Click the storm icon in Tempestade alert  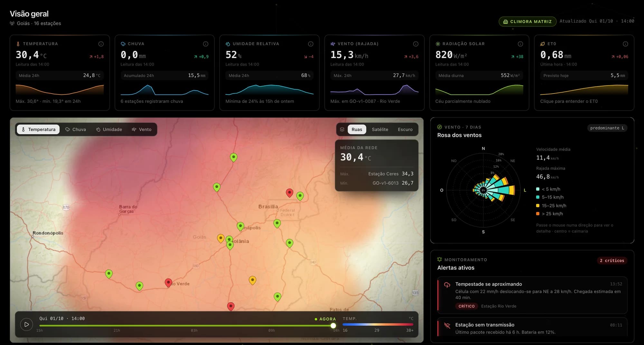(x=447, y=285)
